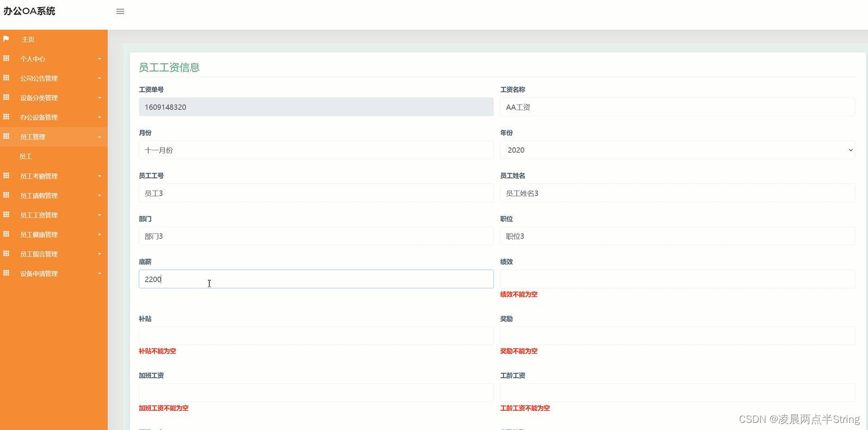Focus the empty 绩效 input field

[677, 279]
